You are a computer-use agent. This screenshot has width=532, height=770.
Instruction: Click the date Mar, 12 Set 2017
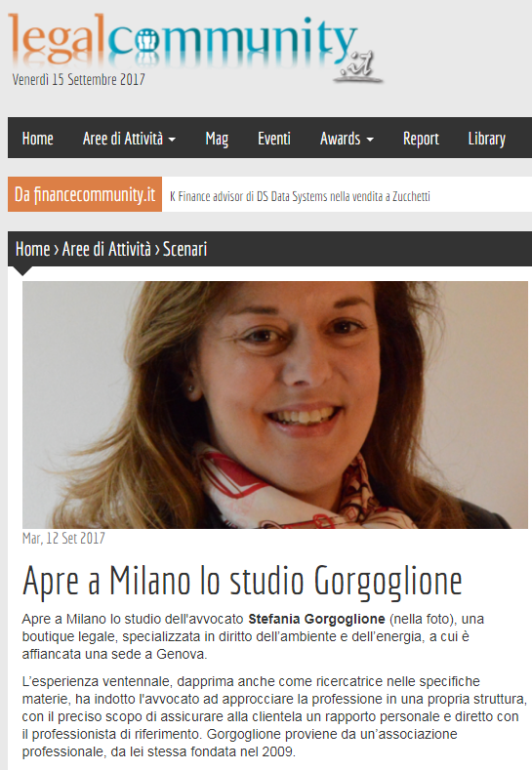(x=63, y=538)
